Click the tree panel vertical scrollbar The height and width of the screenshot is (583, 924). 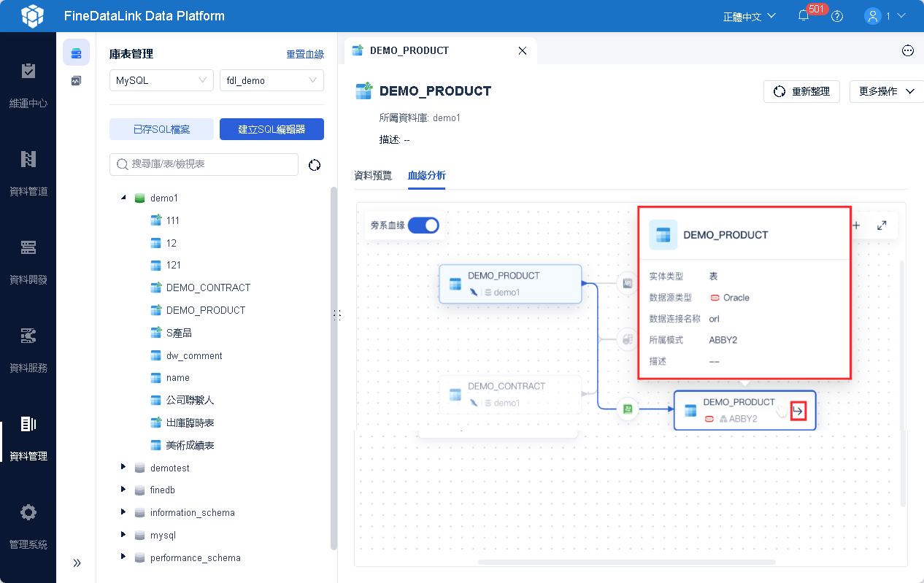click(334, 368)
